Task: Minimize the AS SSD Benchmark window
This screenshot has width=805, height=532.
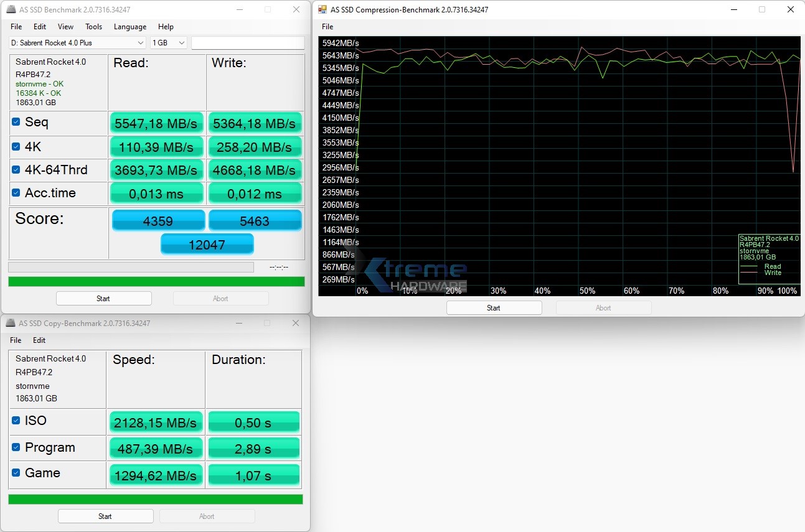Action: 238,10
